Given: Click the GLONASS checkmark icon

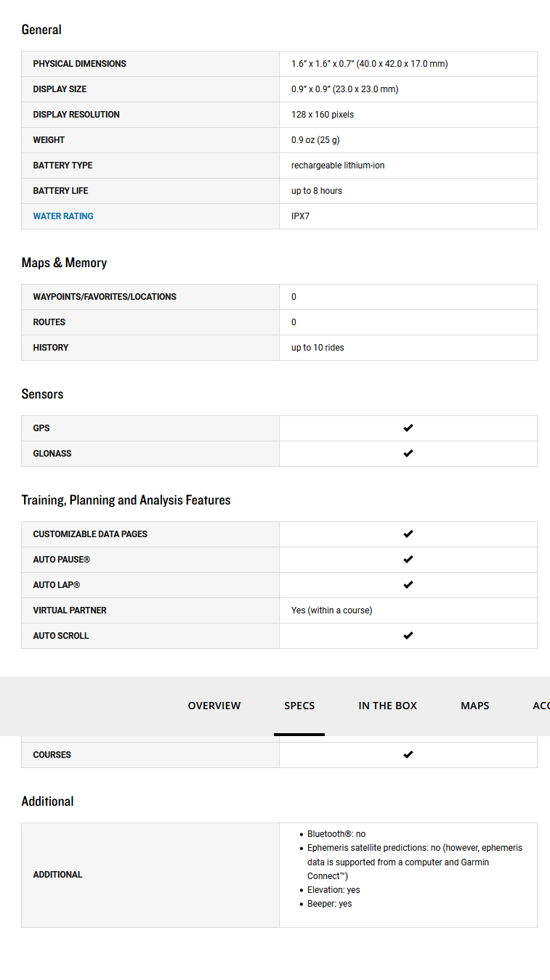Looking at the screenshot, I should tap(408, 454).
